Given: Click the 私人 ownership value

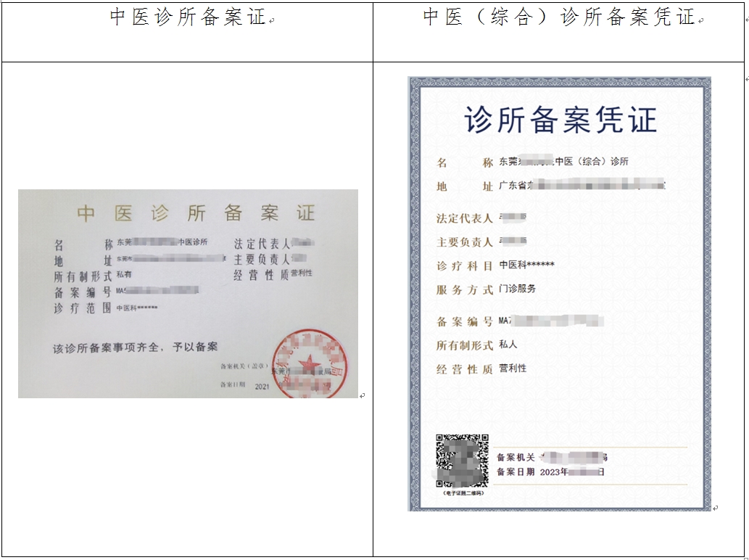Looking at the screenshot, I should (508, 345).
